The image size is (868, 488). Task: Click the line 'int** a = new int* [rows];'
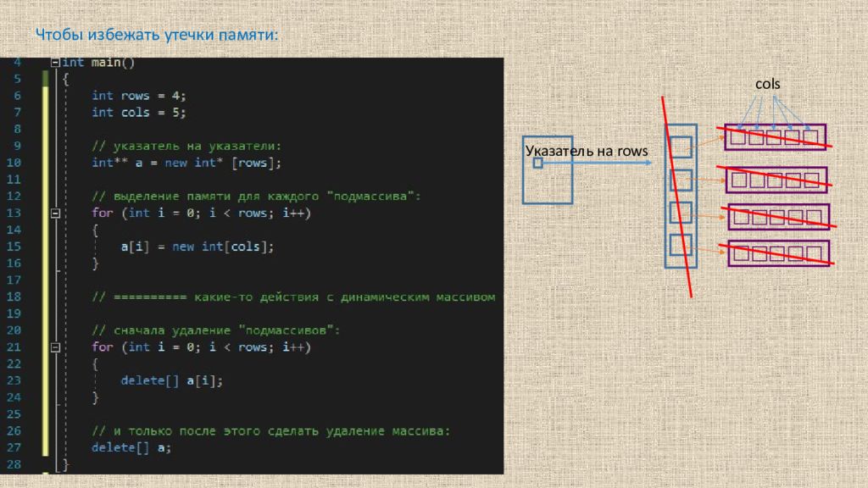pos(186,163)
